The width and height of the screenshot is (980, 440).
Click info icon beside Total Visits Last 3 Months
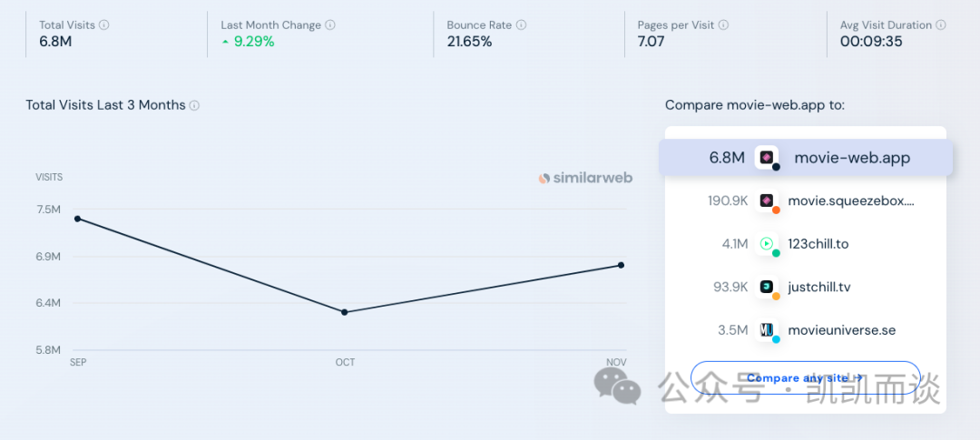point(194,105)
